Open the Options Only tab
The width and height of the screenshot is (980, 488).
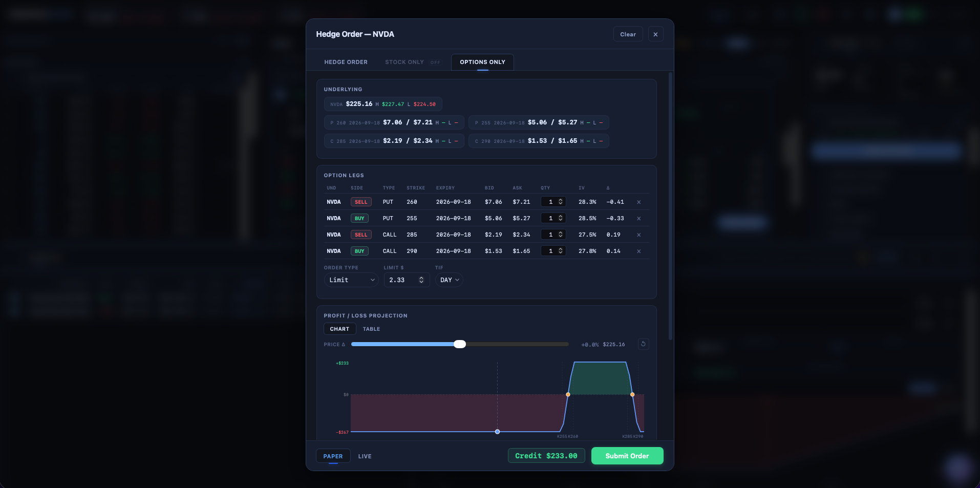click(482, 62)
